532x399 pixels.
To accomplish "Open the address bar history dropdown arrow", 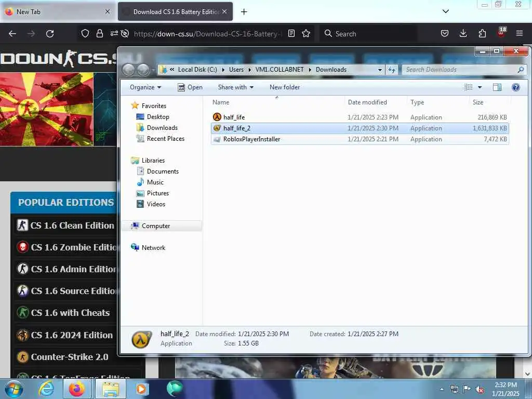I will click(x=380, y=70).
